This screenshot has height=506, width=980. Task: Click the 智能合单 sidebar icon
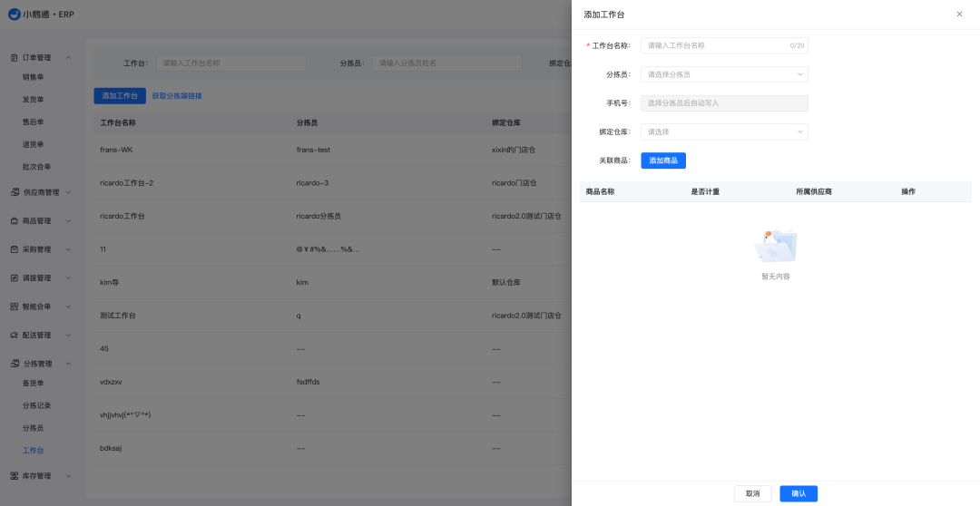15,307
